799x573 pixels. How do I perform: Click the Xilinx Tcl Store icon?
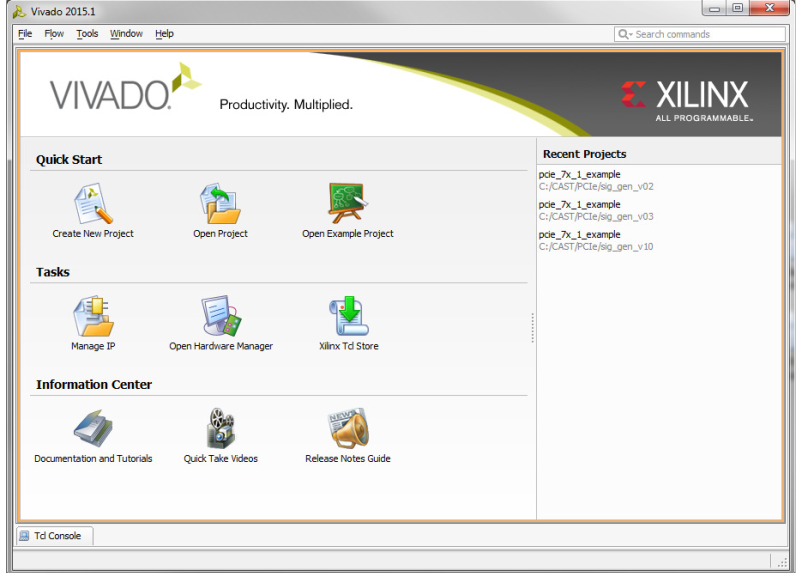coord(349,316)
